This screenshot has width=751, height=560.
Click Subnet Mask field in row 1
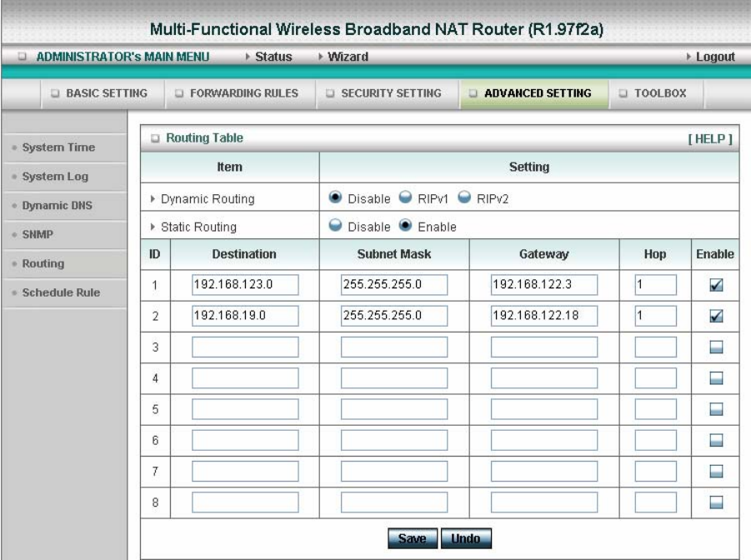394,284
